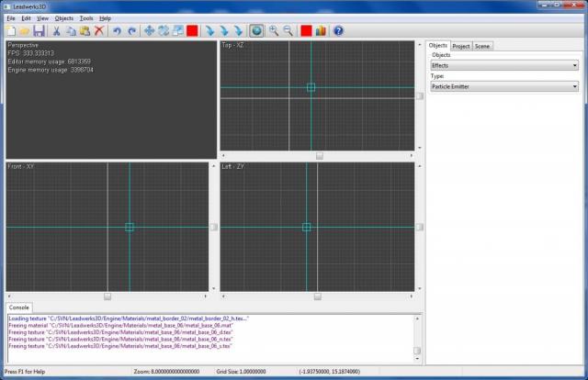
Task: Click the New file icon
Action: point(9,30)
